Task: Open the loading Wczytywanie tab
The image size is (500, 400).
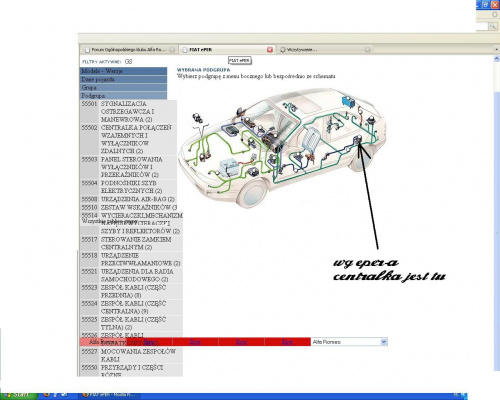Action: (x=325, y=50)
